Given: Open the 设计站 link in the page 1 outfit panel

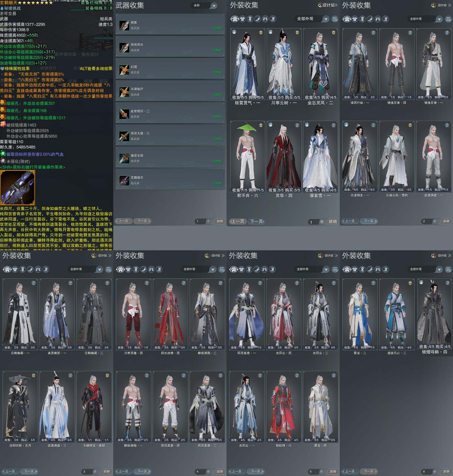Looking at the screenshot, I should click(x=327, y=5).
